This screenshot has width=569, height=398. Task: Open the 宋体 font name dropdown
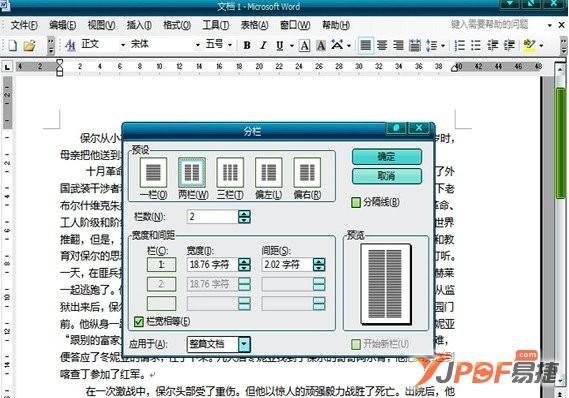pyautogui.click(x=198, y=45)
